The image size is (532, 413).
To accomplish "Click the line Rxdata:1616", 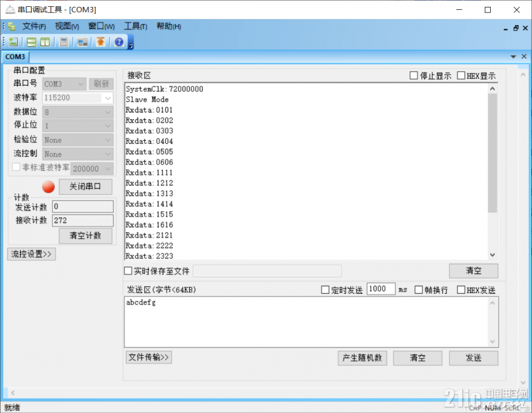I will click(x=149, y=225).
